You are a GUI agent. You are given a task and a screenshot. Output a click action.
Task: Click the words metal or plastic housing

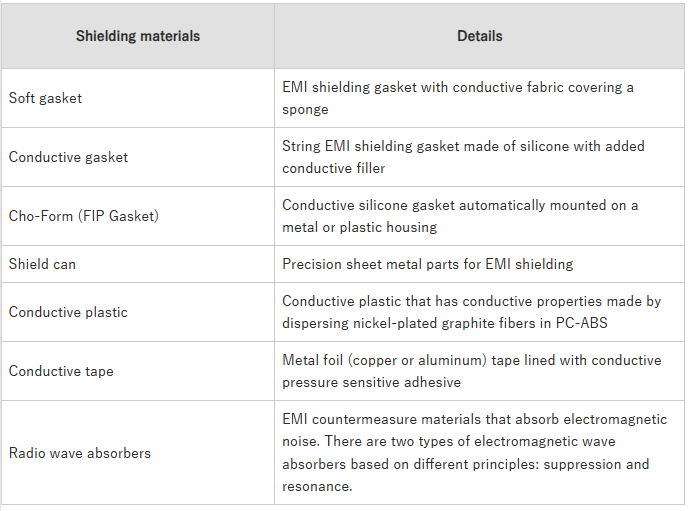pos(360,227)
